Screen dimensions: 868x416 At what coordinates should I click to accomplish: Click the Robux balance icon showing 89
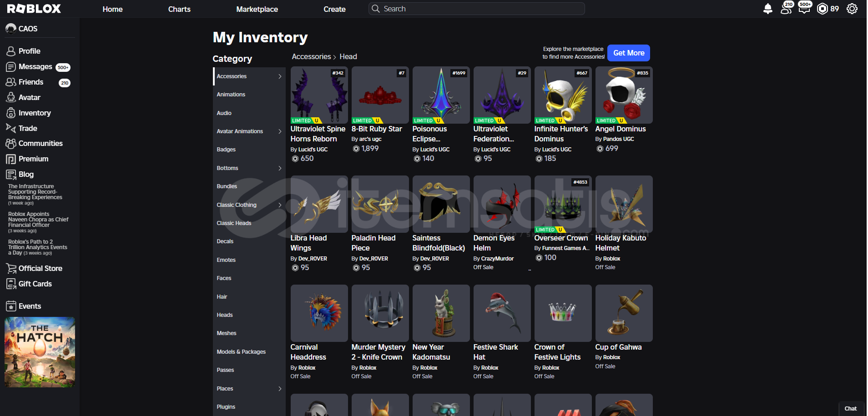[823, 9]
